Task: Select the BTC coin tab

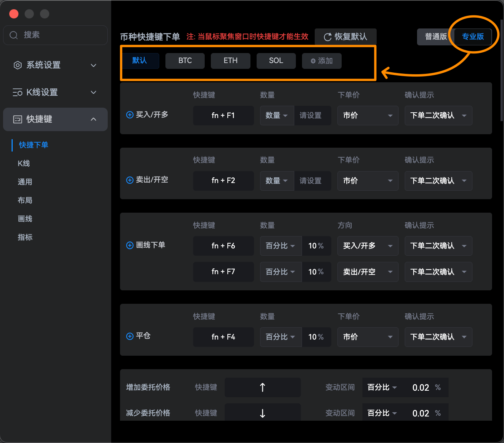Action: [185, 61]
